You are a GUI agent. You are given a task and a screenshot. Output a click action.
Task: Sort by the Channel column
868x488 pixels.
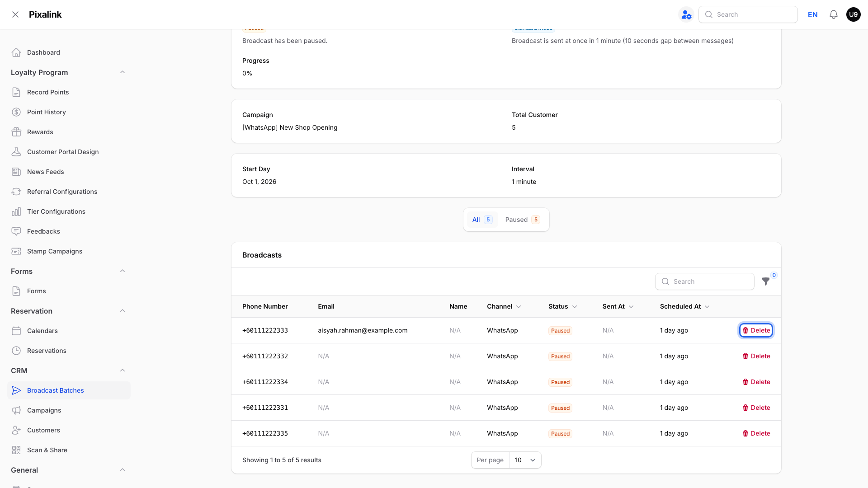coord(504,306)
